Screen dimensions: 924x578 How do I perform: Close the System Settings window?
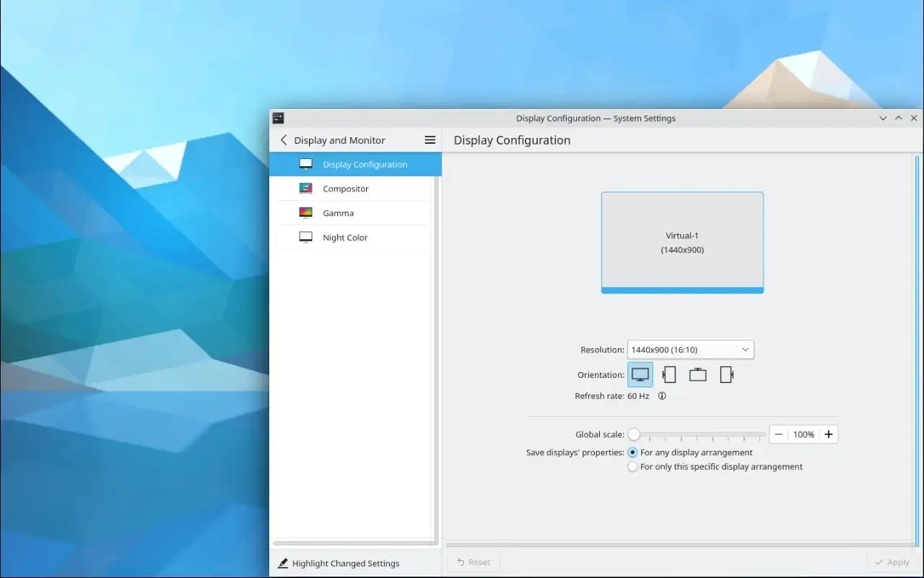tap(914, 118)
